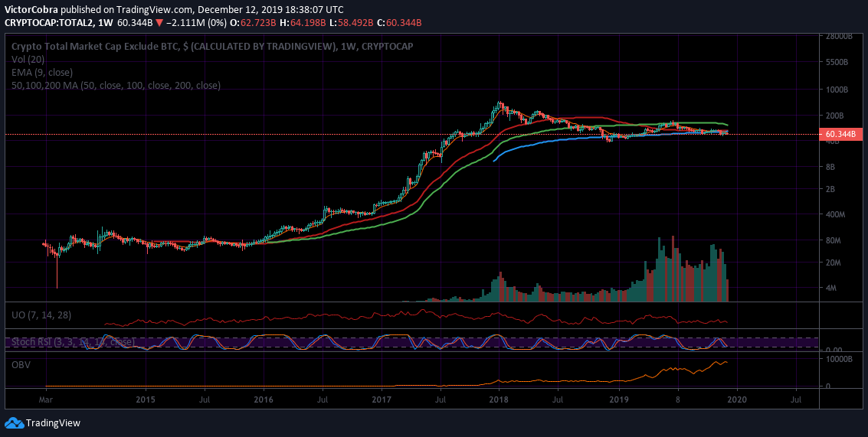868x437 pixels.
Task: Click the '8B' price axis label
Action: (830, 167)
